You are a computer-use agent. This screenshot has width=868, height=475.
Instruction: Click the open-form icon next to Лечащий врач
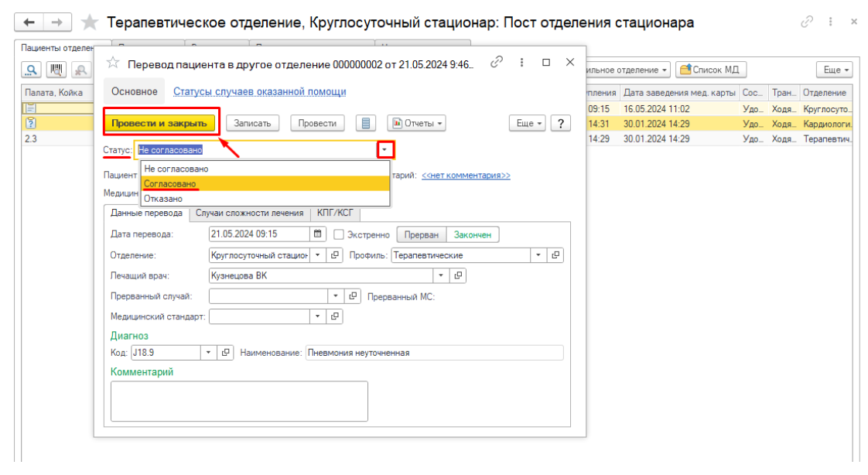coord(458,275)
